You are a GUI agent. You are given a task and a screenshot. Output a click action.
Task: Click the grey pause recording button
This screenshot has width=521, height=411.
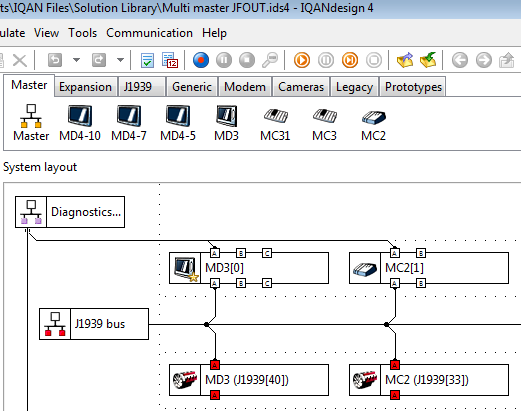tap(224, 60)
